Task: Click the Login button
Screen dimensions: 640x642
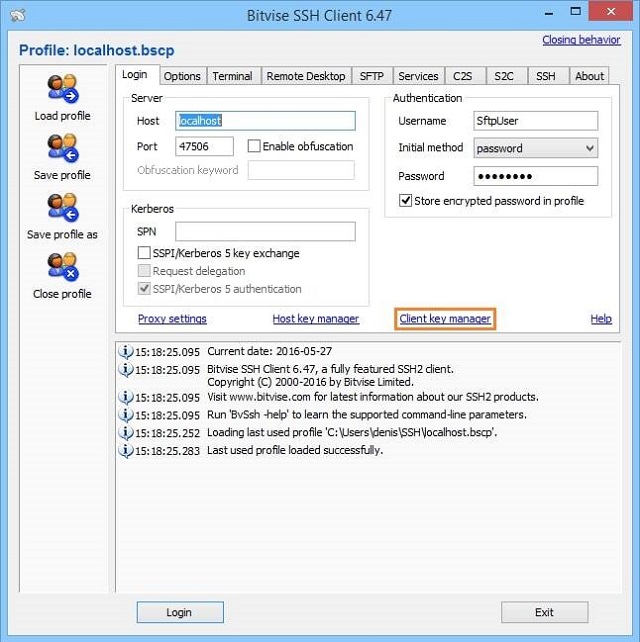Action: click(x=180, y=612)
